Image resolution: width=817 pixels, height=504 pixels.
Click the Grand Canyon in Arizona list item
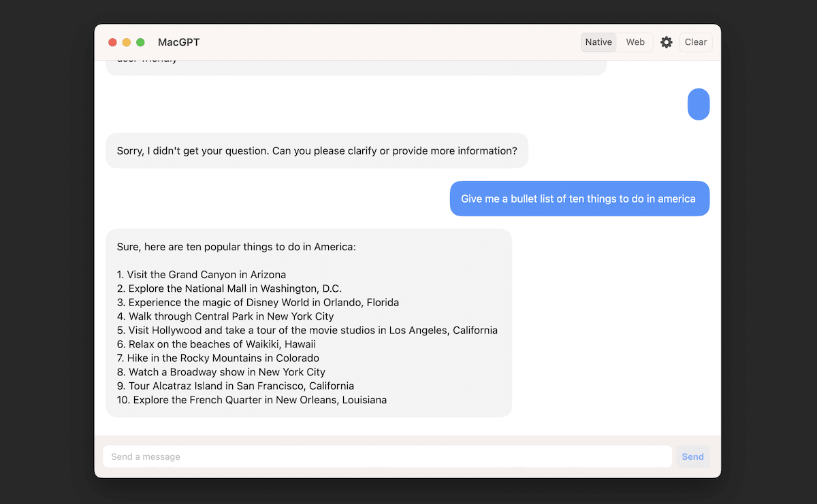(202, 275)
